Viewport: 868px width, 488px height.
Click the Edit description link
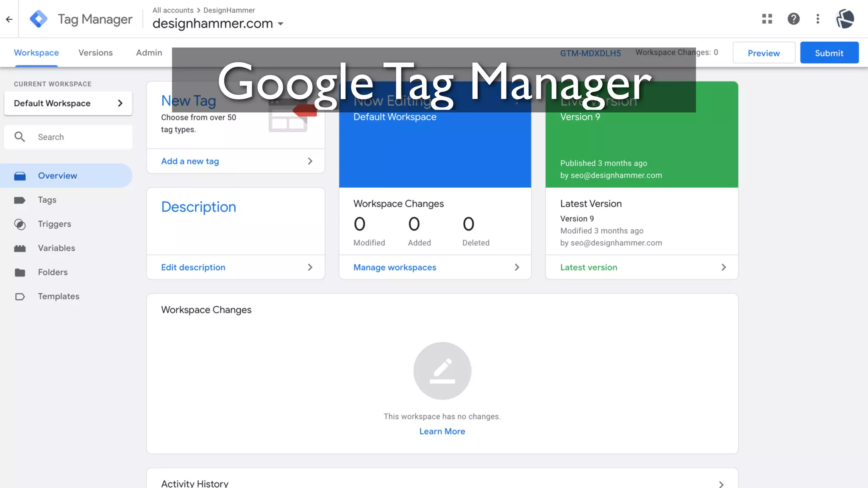pyautogui.click(x=193, y=267)
